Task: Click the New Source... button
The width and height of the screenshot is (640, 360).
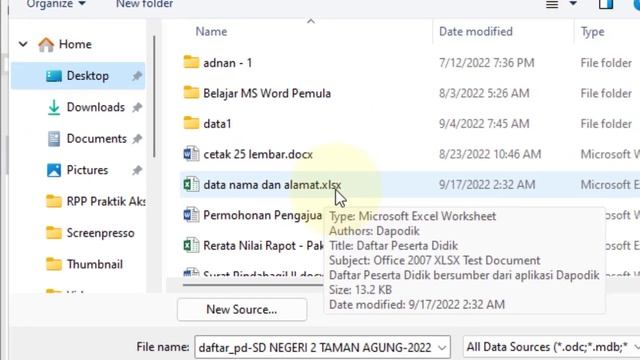Action: pos(242,310)
